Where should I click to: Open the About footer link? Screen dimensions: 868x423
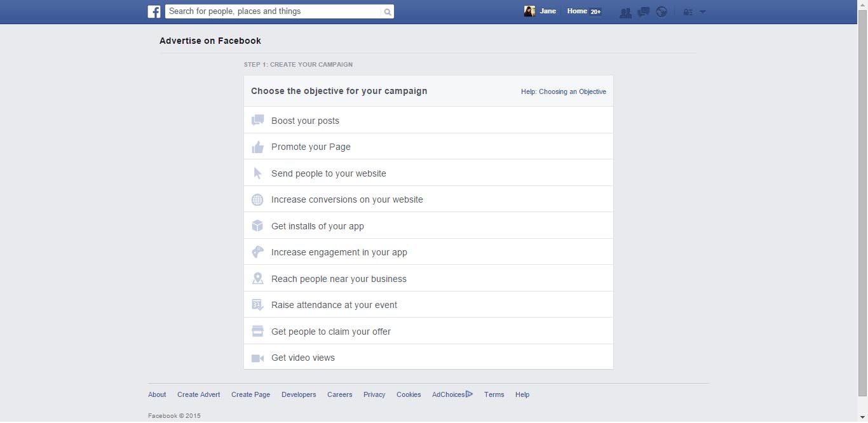pyautogui.click(x=157, y=394)
